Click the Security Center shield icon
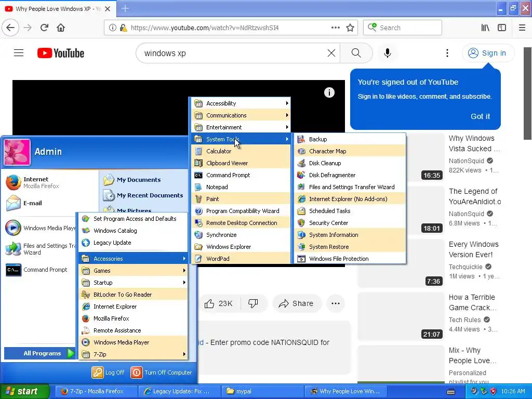Viewport: 532px width, 399px height. (301, 222)
